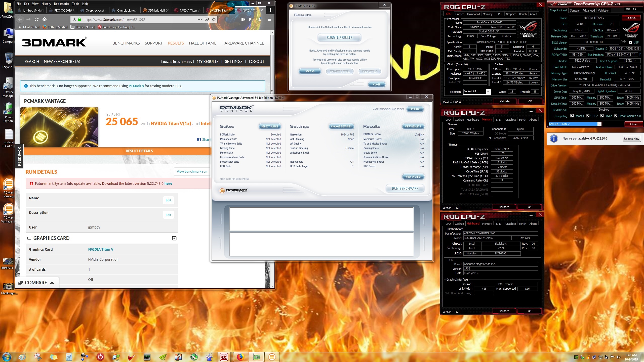
Task: Click GPU-Z screenshot camera icon
Action: [628, 9]
